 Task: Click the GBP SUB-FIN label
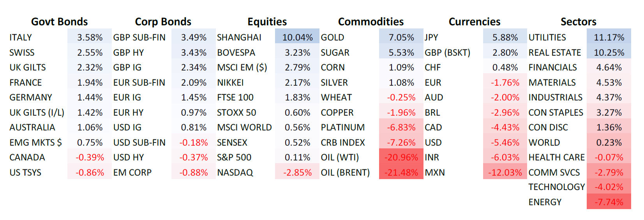pyautogui.click(x=139, y=37)
